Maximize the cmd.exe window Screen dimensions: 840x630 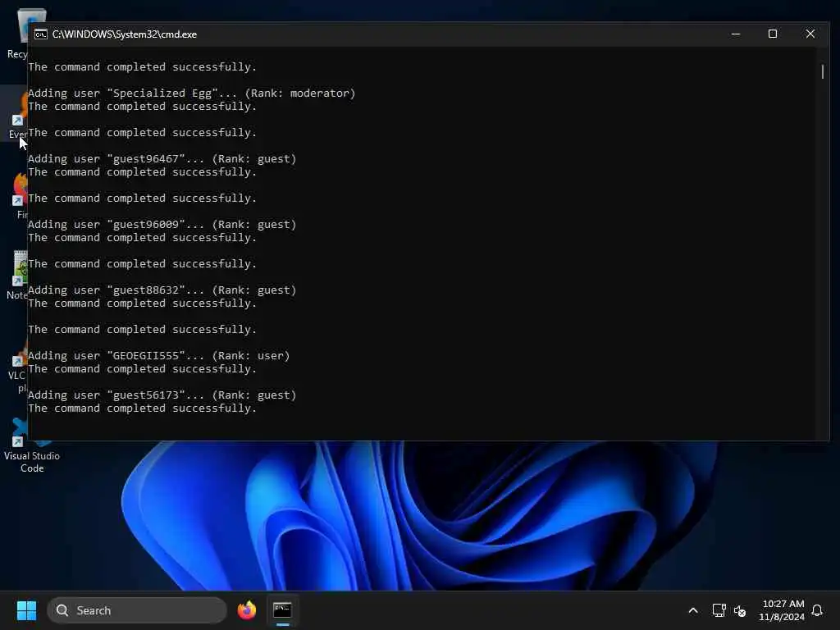coord(773,34)
